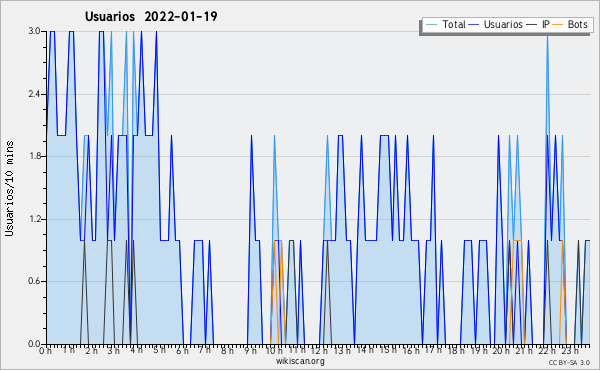Click the light-blue Total legend line swatch
The width and height of the screenshot is (600, 370).
click(x=431, y=25)
